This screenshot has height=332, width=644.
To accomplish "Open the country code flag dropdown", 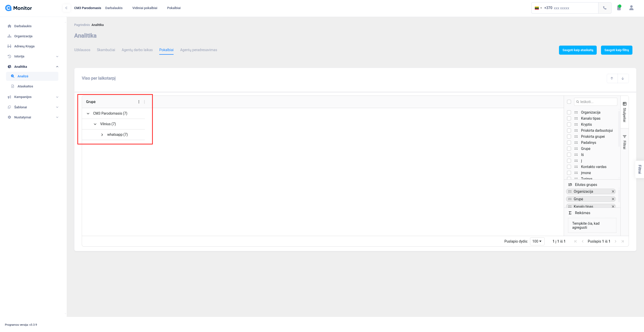I will coord(538,8).
